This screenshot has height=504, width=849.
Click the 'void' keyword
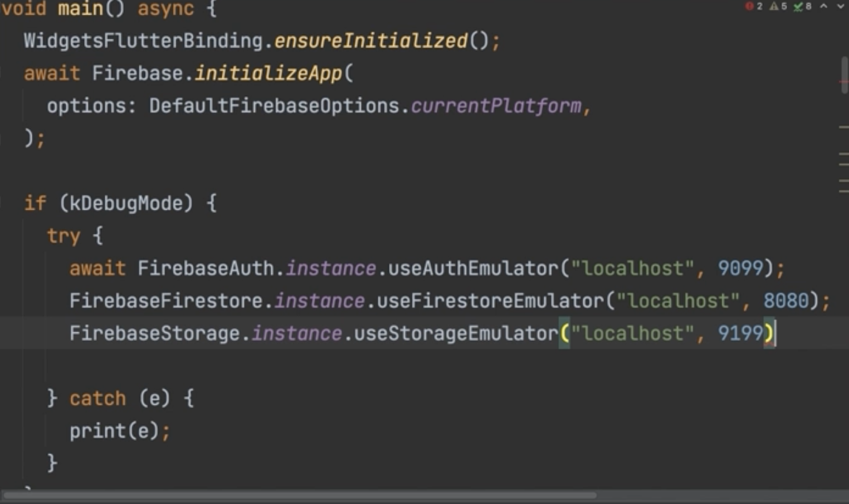pyautogui.click(x=24, y=9)
